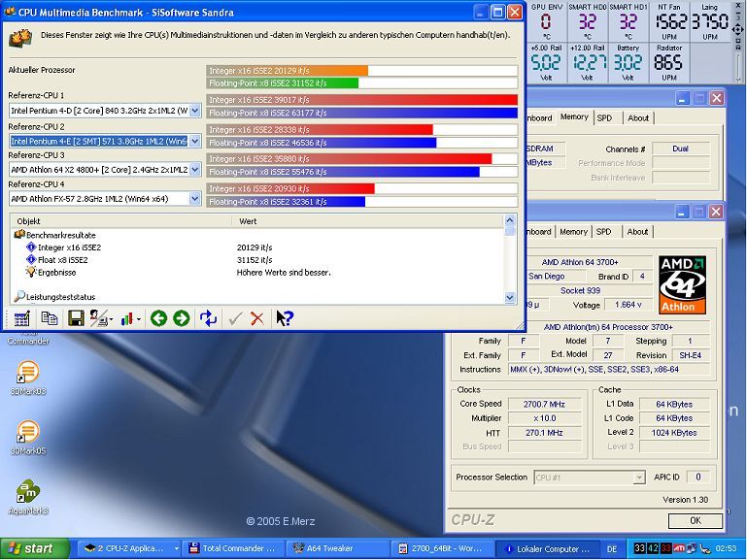
Task: Switch to A64 Tweaker taskbar button
Action: pyautogui.click(x=337, y=548)
